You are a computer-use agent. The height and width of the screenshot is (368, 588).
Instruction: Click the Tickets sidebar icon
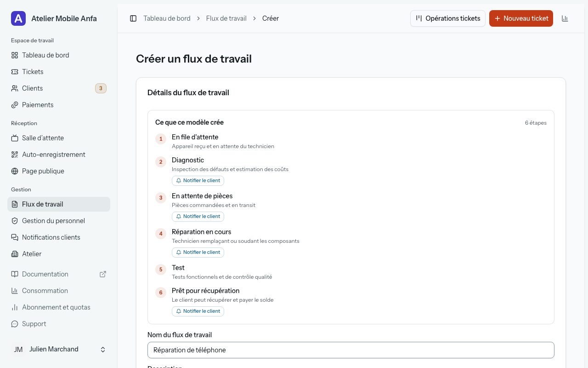[15, 72]
